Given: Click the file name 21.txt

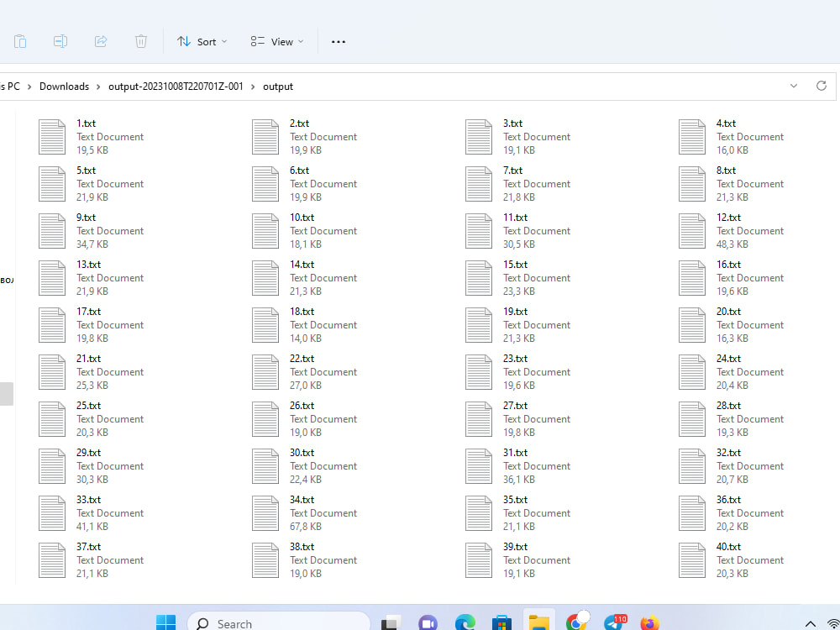Looking at the screenshot, I should (x=88, y=359).
